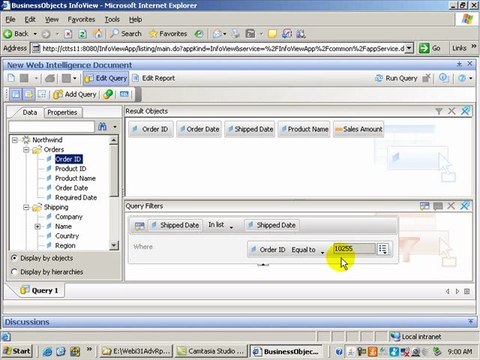The width and height of the screenshot is (480, 360).
Task: Select Required Date in the tree
Action: (x=76, y=198)
